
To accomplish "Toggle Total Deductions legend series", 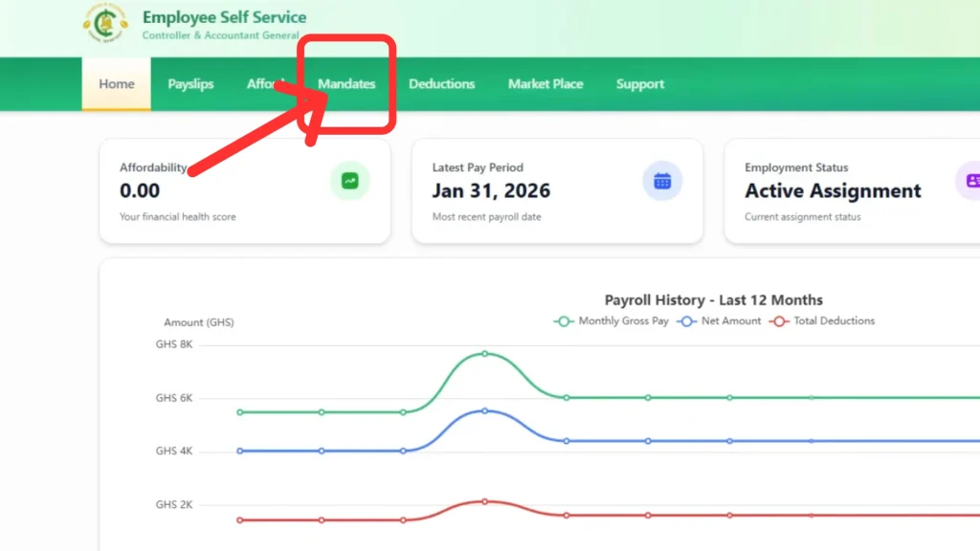I will pyautogui.click(x=822, y=321).
